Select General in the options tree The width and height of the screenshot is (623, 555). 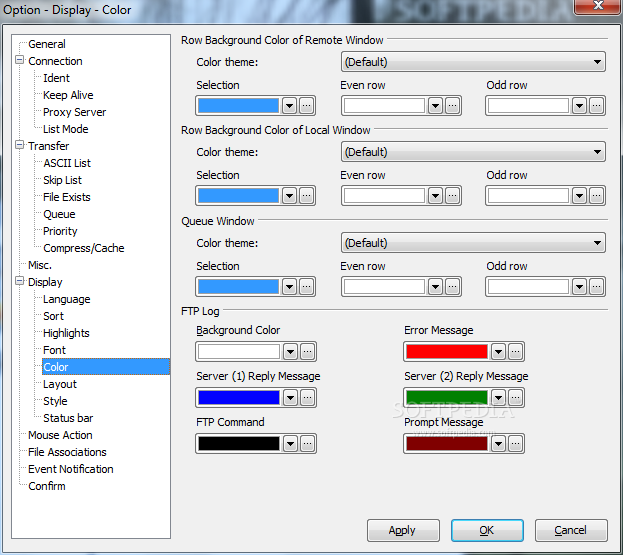47,44
